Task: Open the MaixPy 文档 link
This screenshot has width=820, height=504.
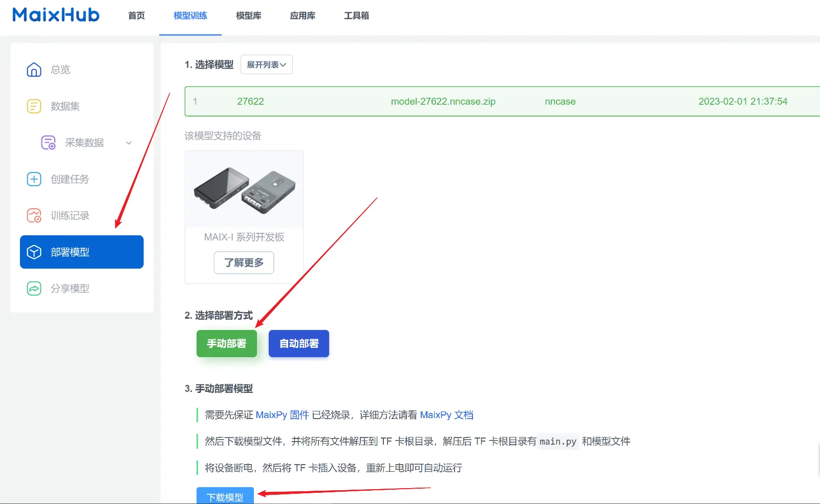Action: pos(447,415)
